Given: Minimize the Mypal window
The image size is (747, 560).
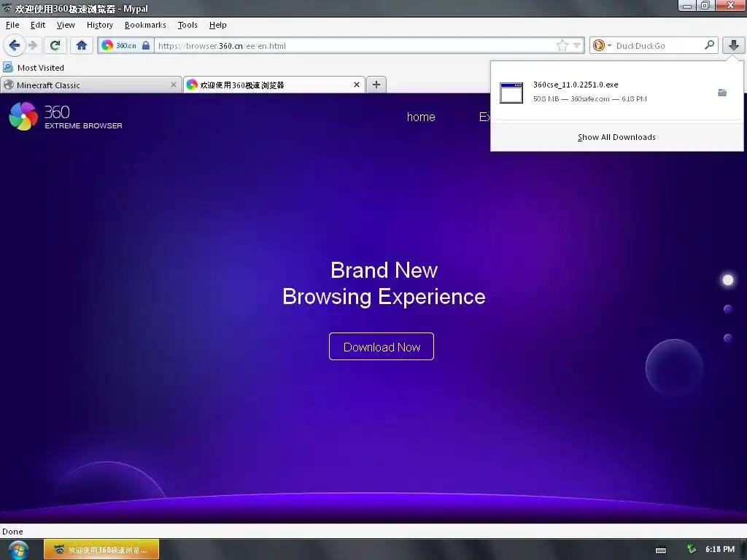Looking at the screenshot, I should click(687, 6).
